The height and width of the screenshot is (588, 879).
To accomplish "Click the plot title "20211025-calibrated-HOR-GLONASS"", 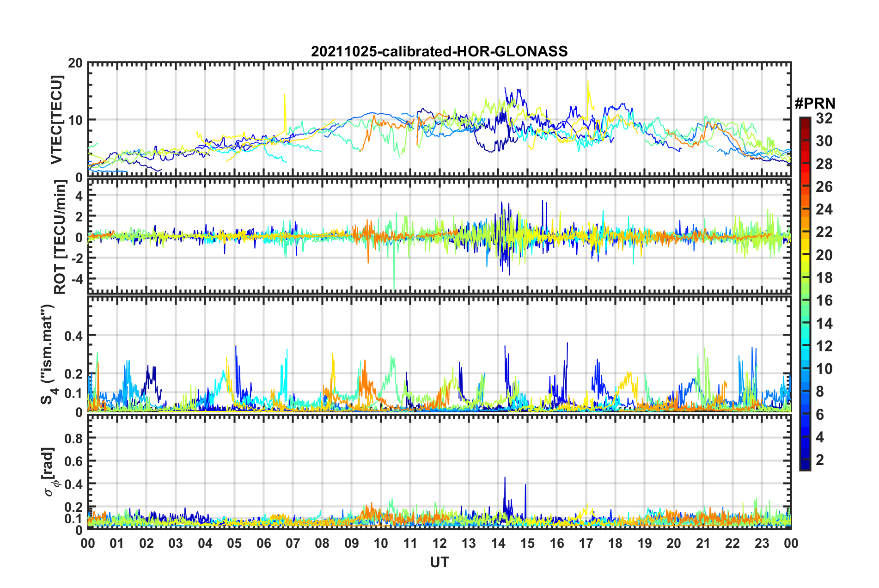I will click(439, 51).
